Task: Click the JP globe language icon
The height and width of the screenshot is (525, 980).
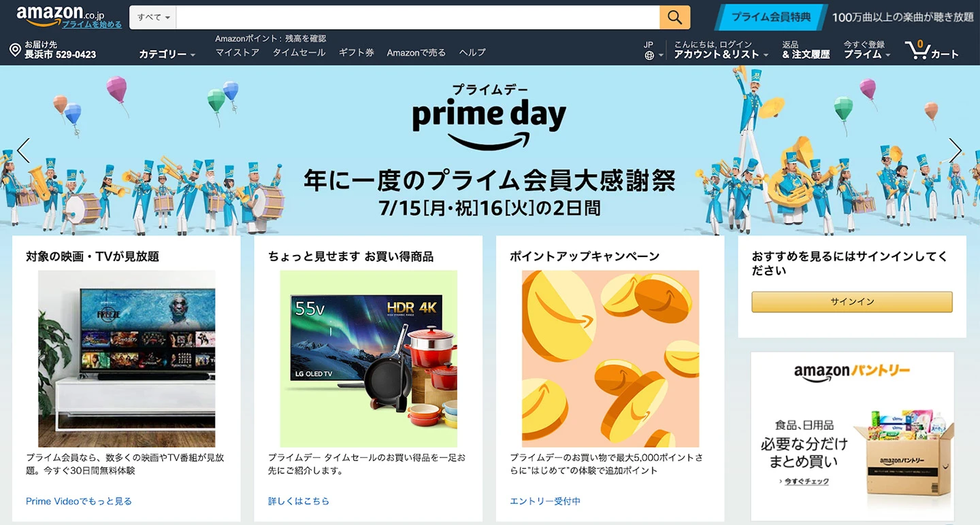Action: click(x=649, y=55)
